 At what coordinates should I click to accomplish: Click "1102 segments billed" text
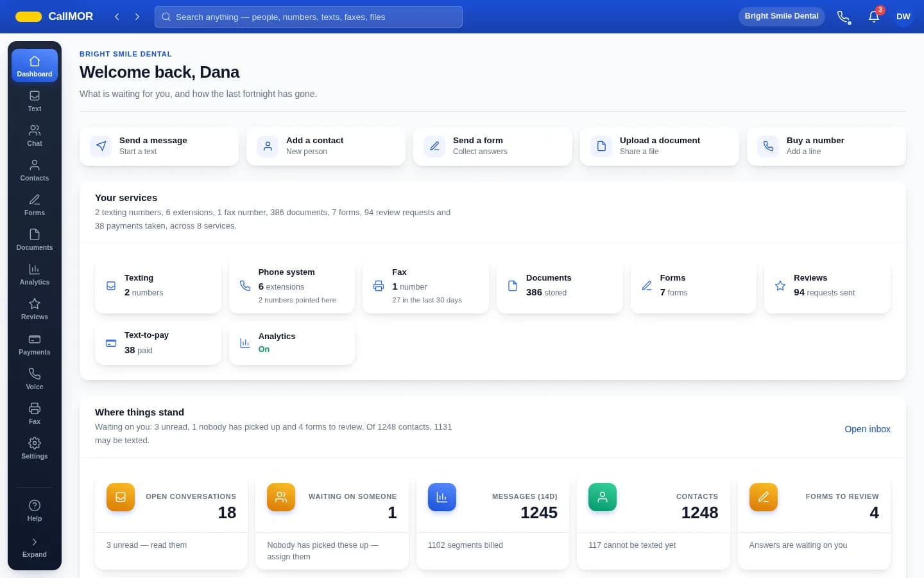click(465, 545)
